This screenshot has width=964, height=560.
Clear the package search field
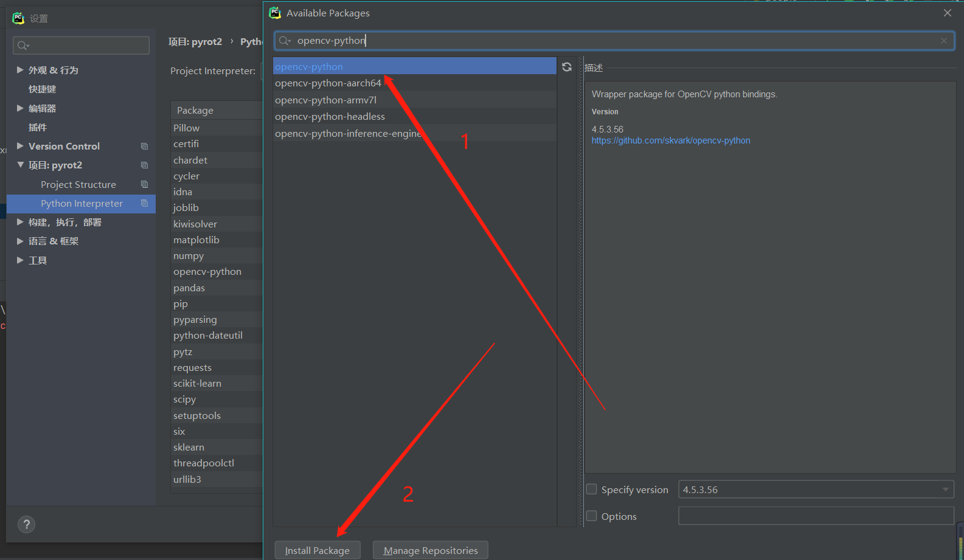pyautogui.click(x=944, y=41)
